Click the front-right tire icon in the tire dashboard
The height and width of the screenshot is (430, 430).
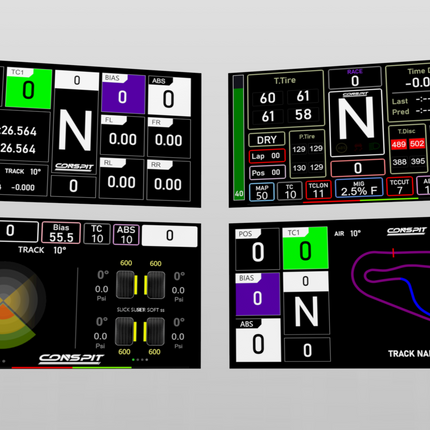(x=156, y=284)
